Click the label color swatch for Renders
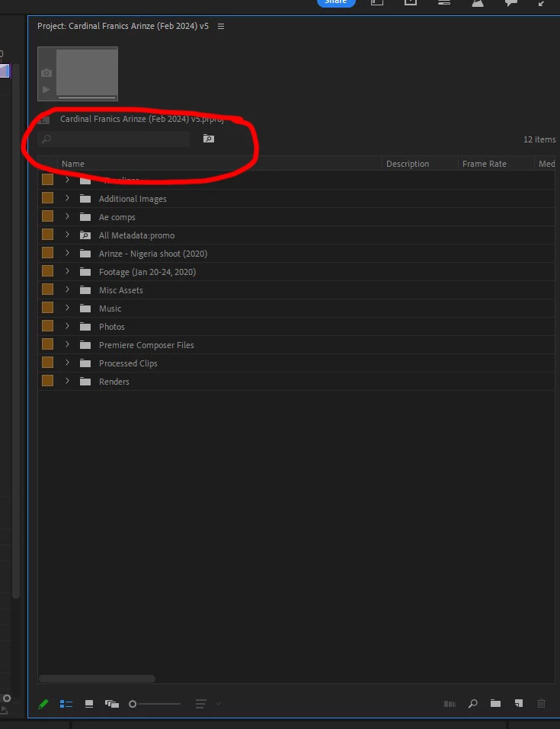 tap(47, 381)
